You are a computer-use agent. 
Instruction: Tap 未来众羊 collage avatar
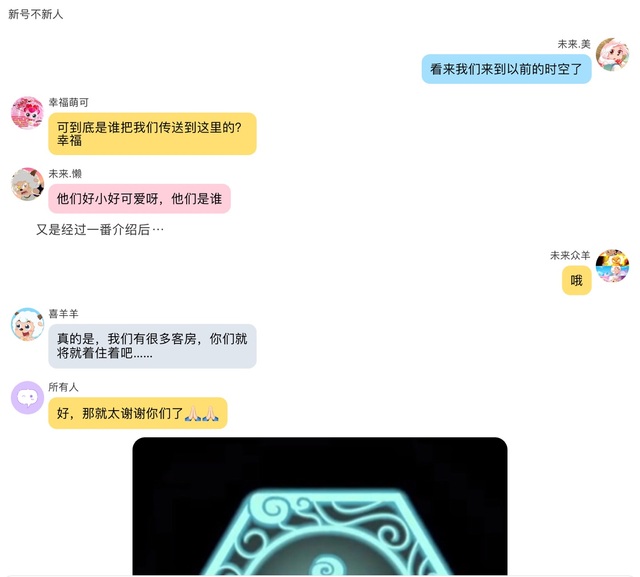pyautogui.click(x=612, y=266)
